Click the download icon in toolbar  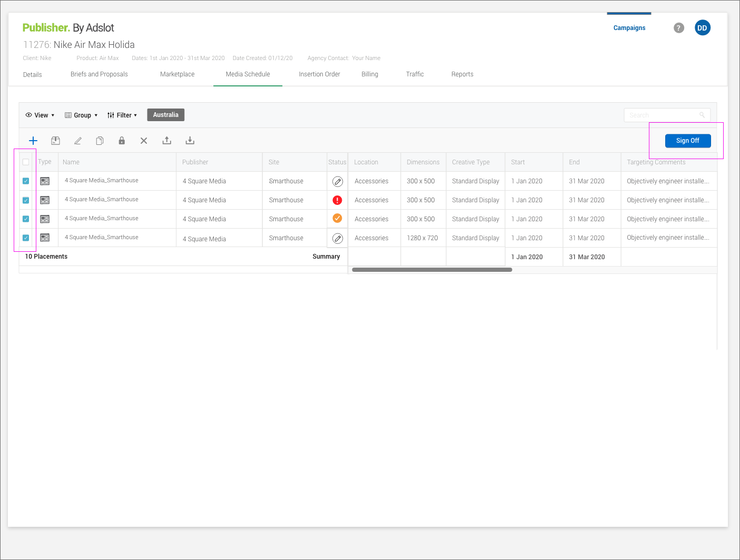(190, 141)
